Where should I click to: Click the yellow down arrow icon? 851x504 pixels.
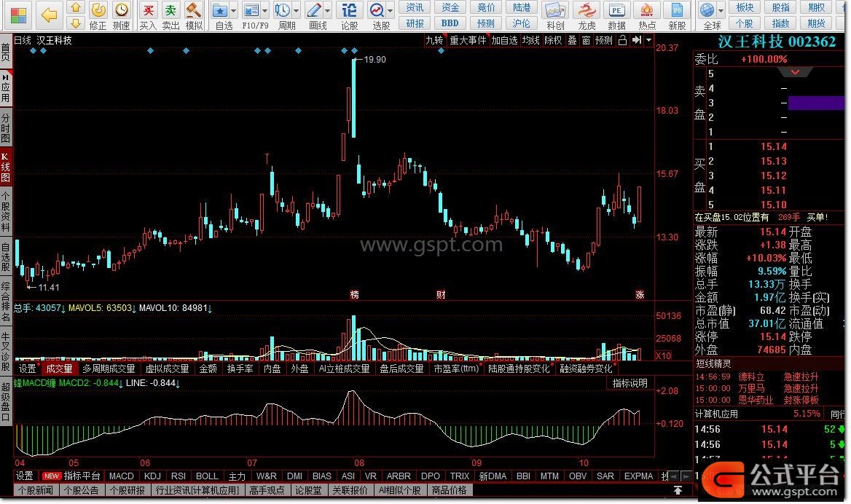click(x=76, y=23)
